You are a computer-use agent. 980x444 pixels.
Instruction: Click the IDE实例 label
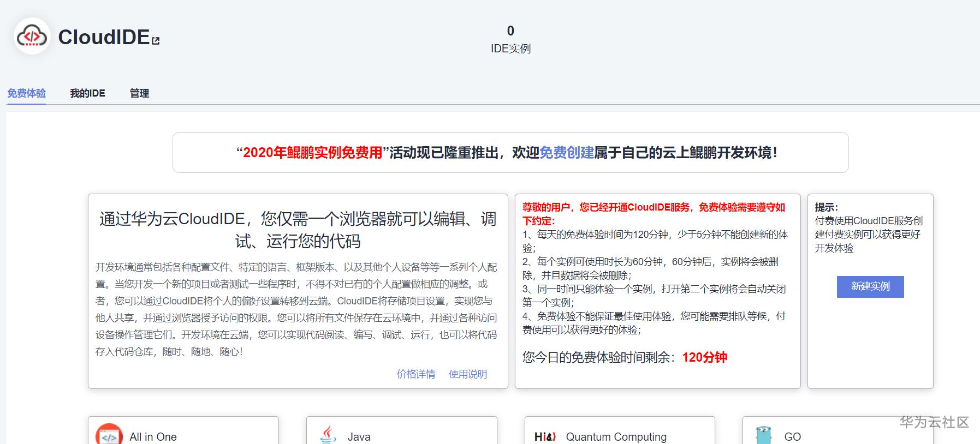click(x=510, y=49)
